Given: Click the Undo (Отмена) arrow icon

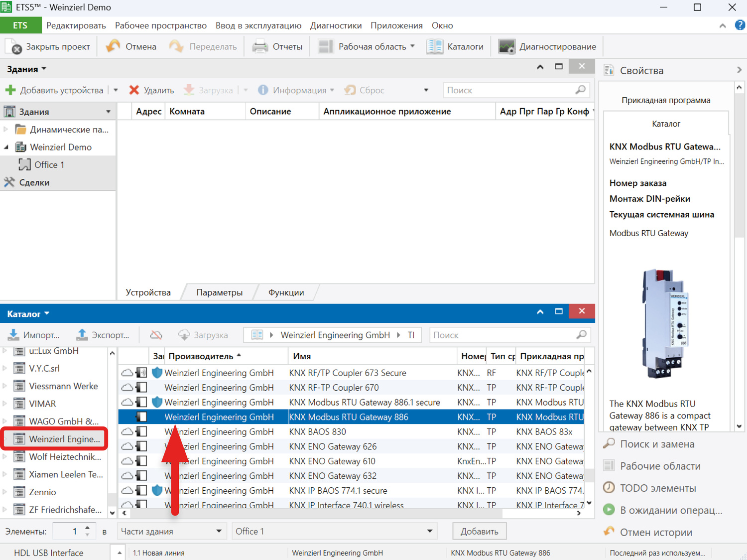Looking at the screenshot, I should point(113,46).
